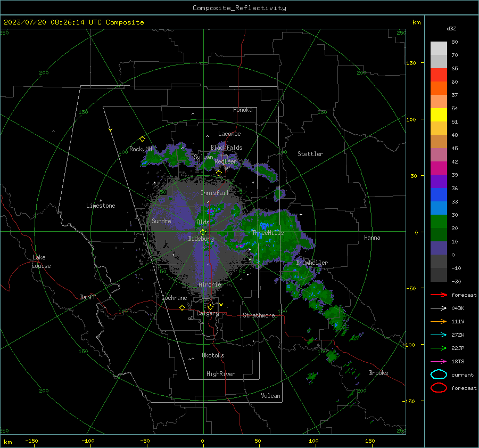Click the green 22JP arrow legend icon
Viewport: 479px width, 448px height.
click(x=439, y=348)
